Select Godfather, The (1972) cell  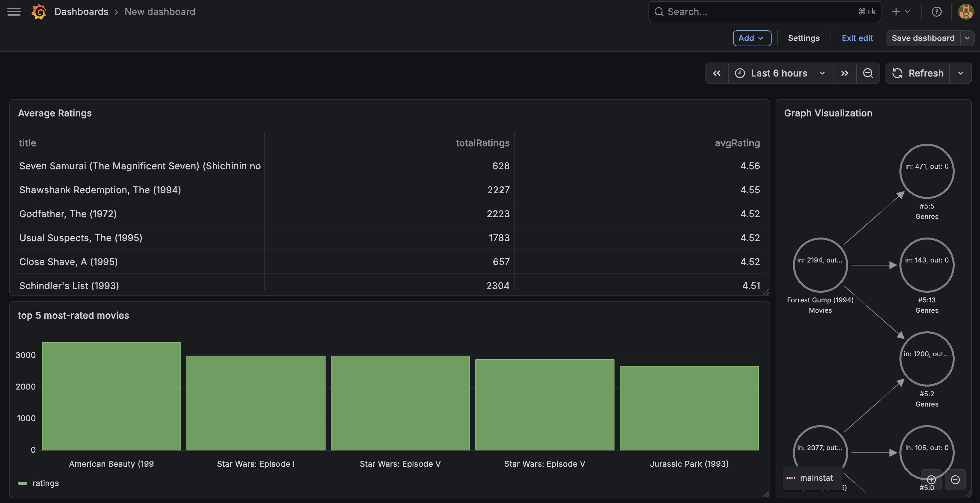point(139,214)
